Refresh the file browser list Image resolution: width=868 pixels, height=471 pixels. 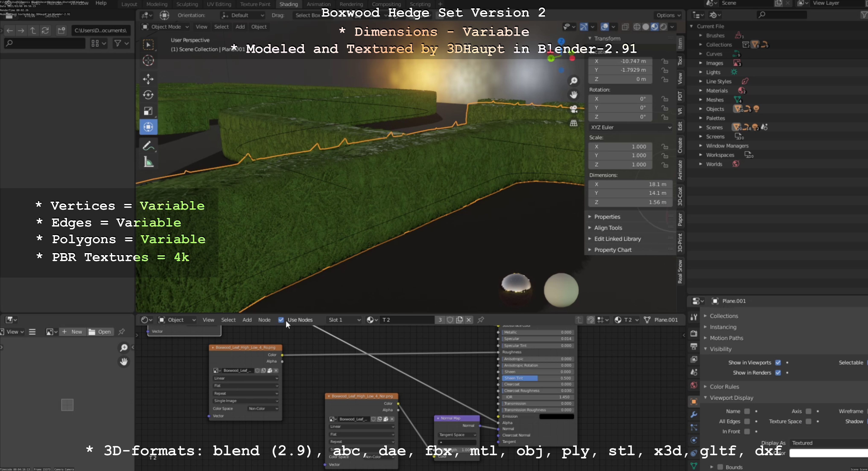click(45, 31)
